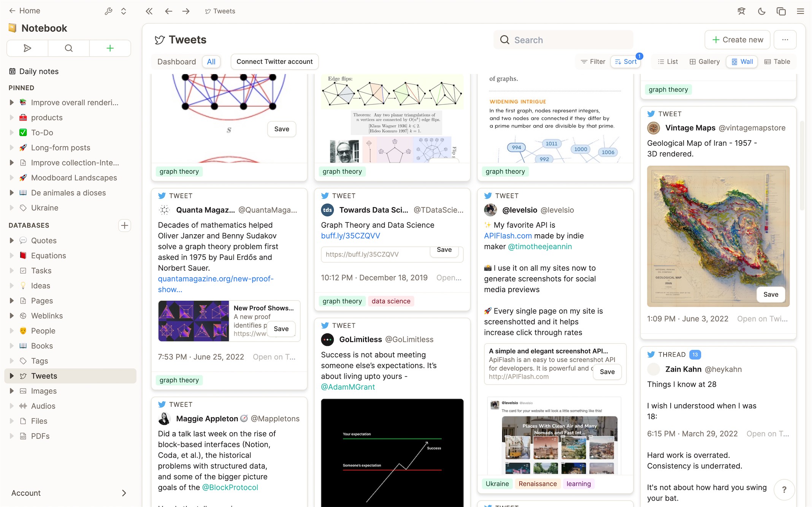Click Create new button

coord(737,39)
